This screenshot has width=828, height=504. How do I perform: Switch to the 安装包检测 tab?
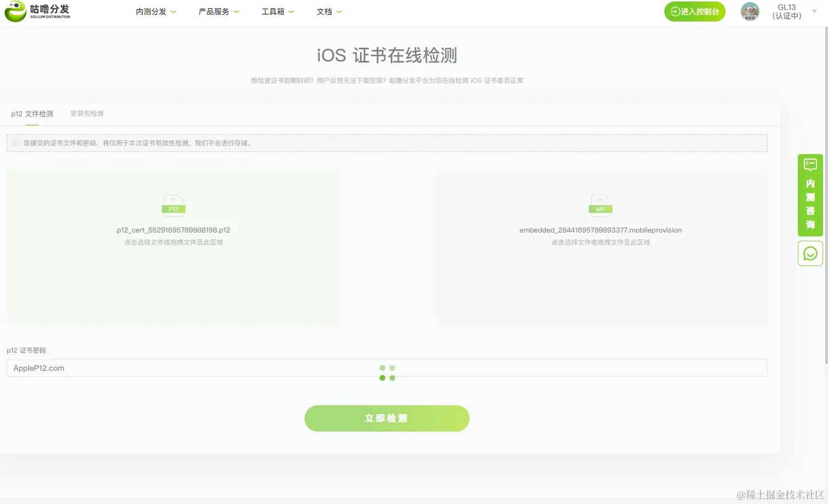(86, 114)
